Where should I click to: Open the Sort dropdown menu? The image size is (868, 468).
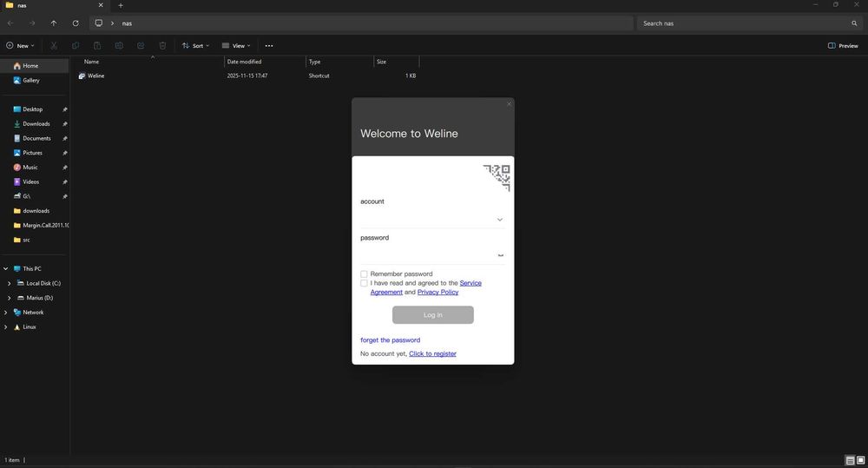coord(195,46)
